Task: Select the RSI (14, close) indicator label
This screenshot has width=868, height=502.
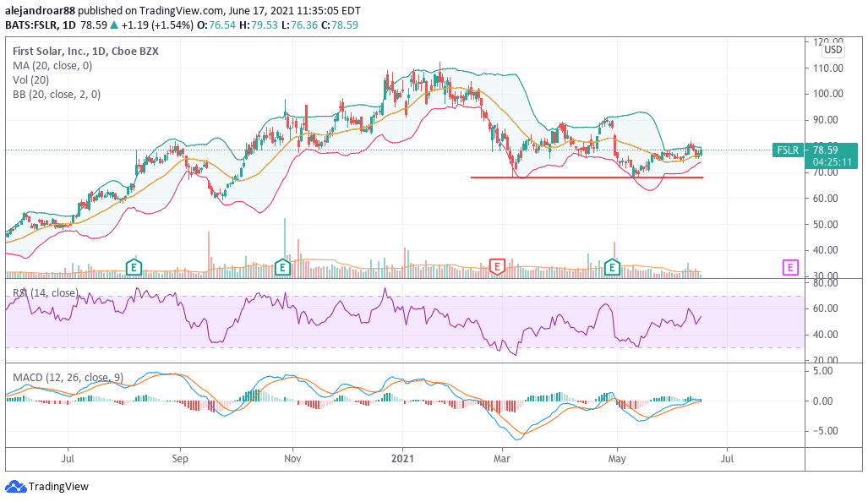Action: point(46,292)
